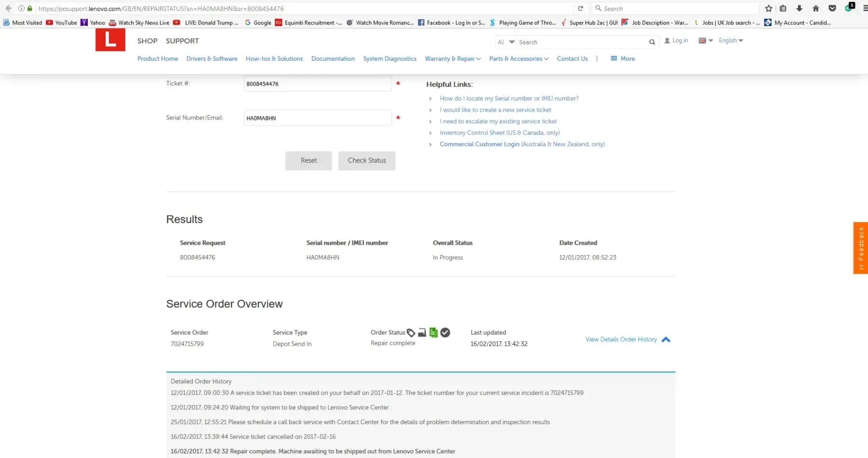This screenshot has width=868, height=458.
Task: Click the magnifier icon in Lenovo search
Action: tap(652, 42)
